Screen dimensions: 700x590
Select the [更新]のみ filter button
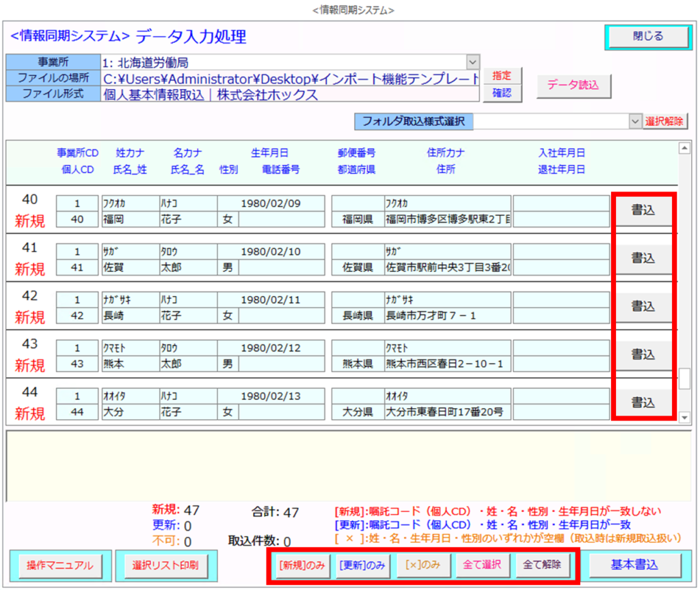point(362,565)
